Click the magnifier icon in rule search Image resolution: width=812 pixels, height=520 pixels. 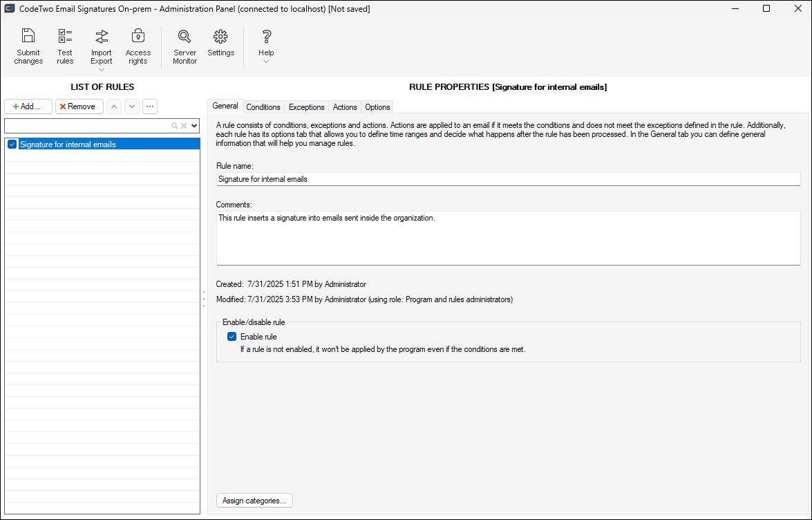point(175,126)
